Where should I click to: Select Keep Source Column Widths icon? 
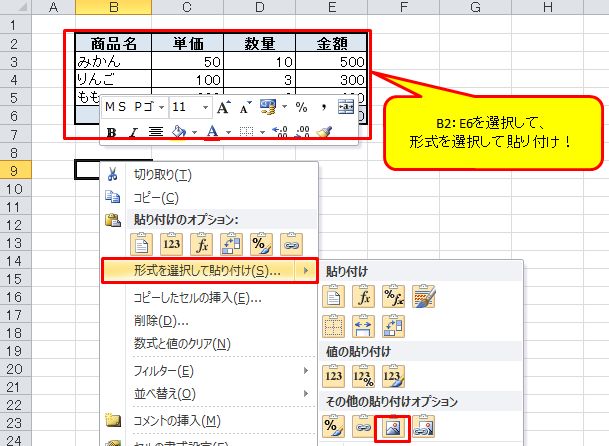[363, 326]
